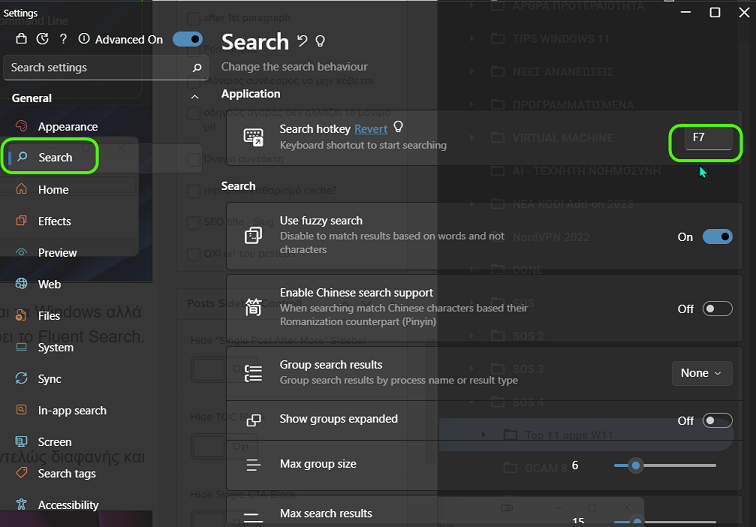This screenshot has width=756, height=527.
Task: Click the Revert link for Search hotkey
Action: click(370, 129)
